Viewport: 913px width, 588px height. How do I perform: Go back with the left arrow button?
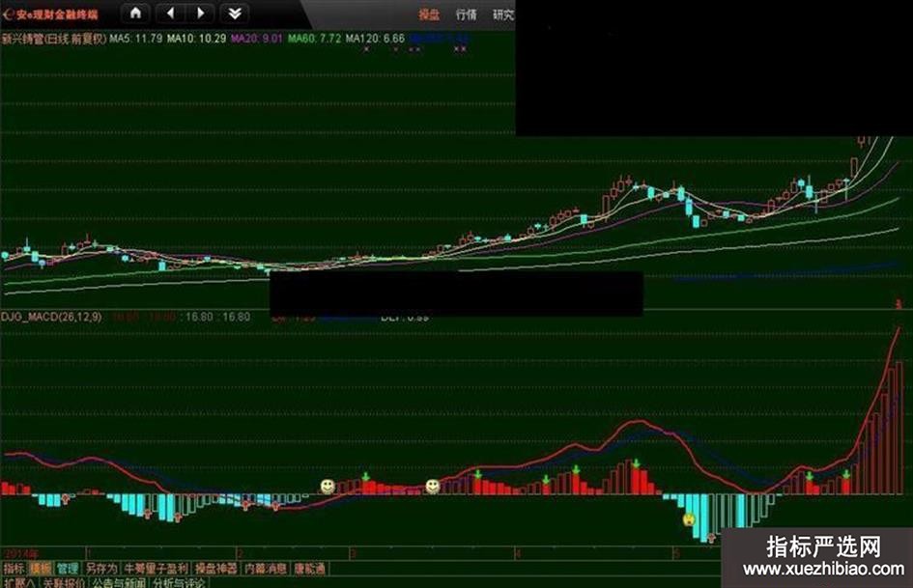click(170, 13)
